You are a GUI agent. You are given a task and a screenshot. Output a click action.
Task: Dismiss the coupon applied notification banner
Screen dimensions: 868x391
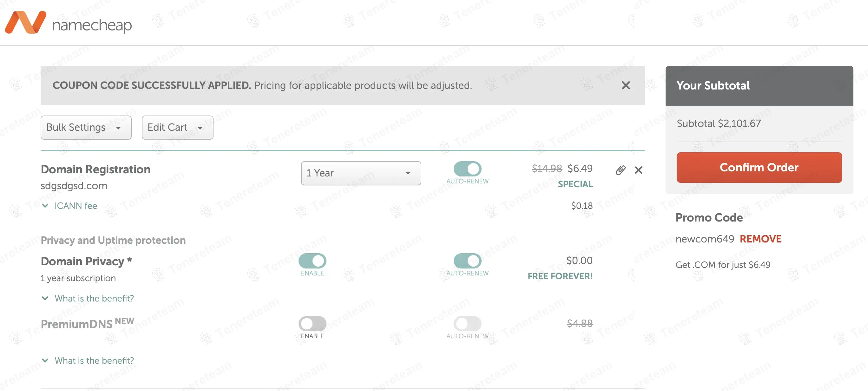(625, 86)
